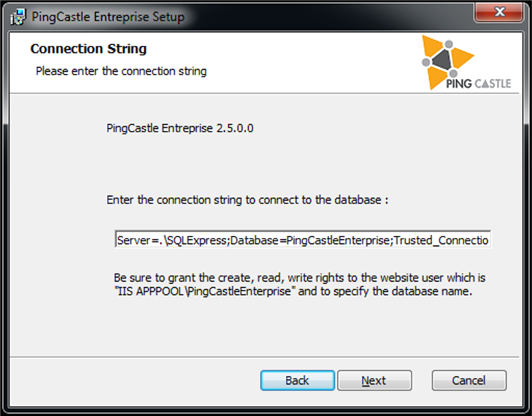Viewport: 532px width, 416px height.
Task: Click the "Be sure to grant" hint text
Action: point(300,284)
